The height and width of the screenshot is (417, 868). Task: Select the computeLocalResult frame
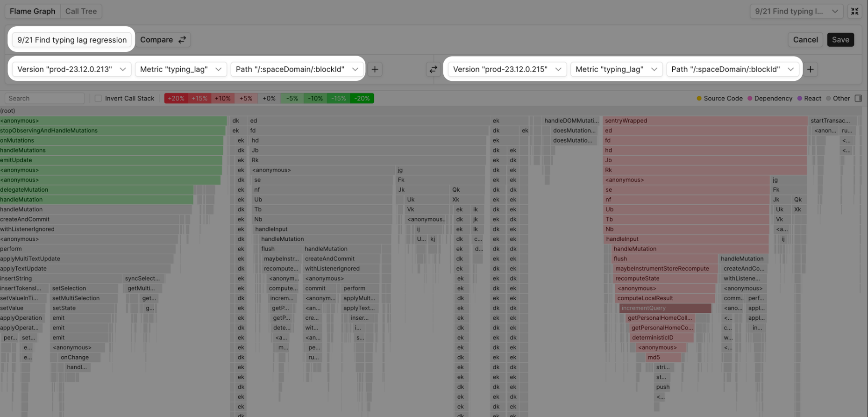(665, 298)
